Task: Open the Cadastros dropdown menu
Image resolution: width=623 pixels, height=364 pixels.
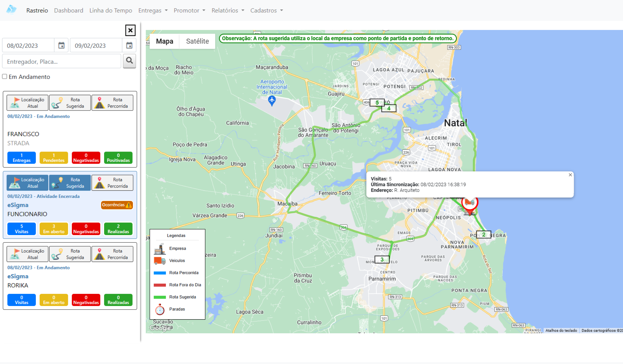Action: click(266, 10)
